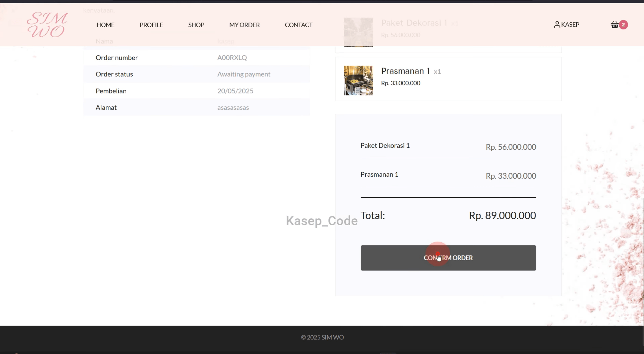Click Rp. 33.000.000 in the summary

(x=511, y=176)
